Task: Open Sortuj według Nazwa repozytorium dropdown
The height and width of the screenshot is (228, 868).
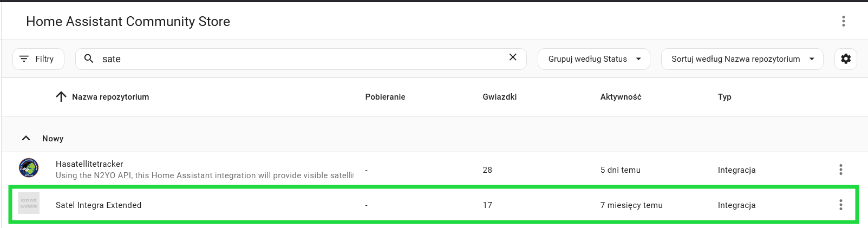Action: click(x=742, y=59)
